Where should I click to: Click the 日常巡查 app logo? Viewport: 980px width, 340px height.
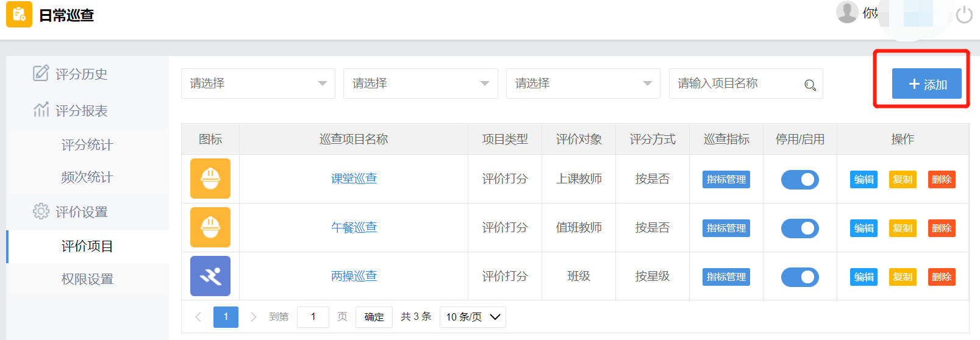(19, 15)
